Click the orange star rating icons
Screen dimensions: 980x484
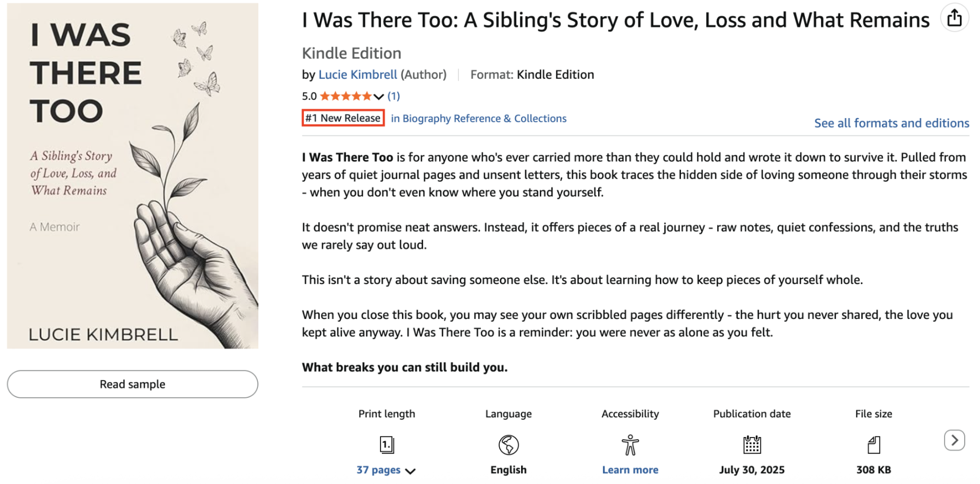pyautogui.click(x=346, y=96)
